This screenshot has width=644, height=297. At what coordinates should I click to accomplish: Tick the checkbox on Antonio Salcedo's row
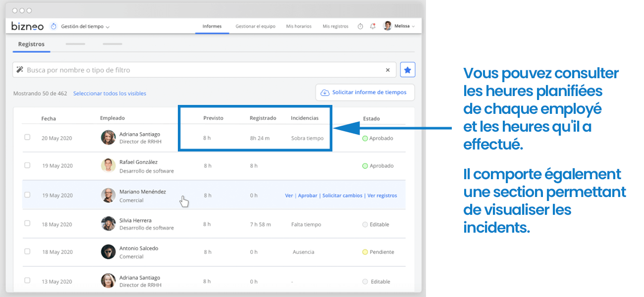click(x=27, y=252)
